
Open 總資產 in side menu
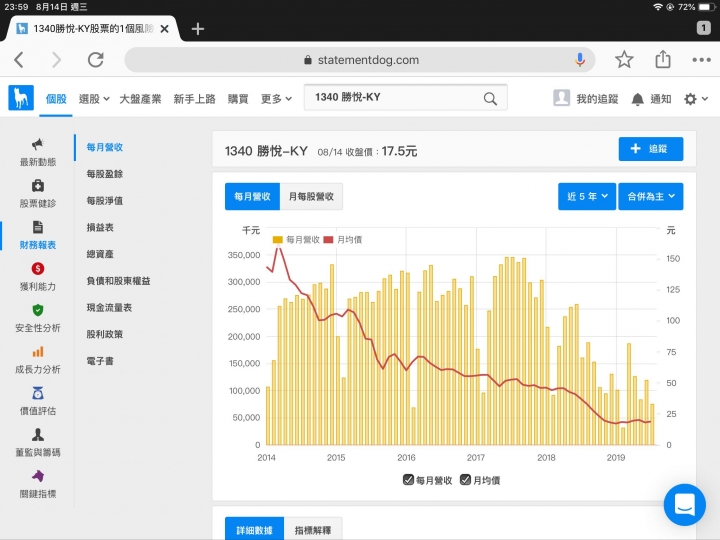(x=100, y=254)
